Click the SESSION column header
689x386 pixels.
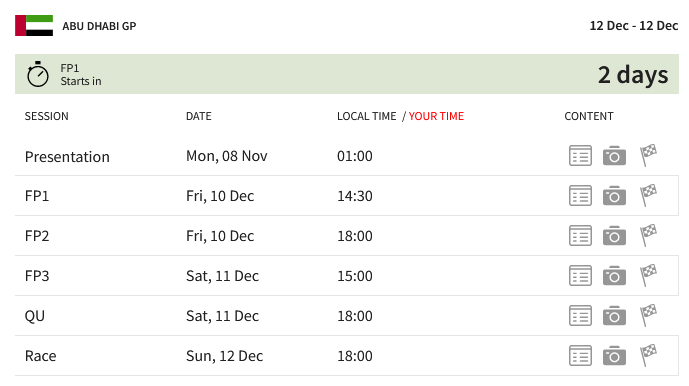(47, 116)
